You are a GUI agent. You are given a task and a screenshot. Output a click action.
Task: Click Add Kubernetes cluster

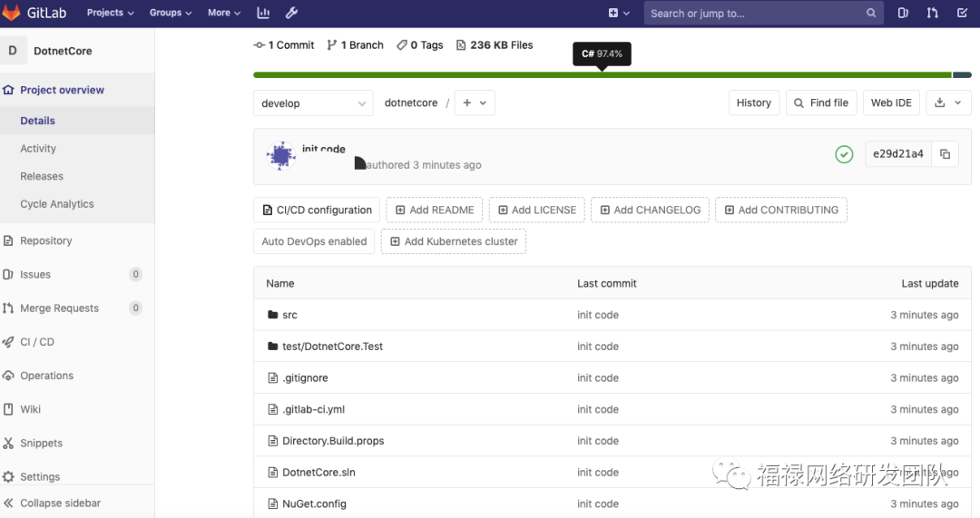click(454, 241)
